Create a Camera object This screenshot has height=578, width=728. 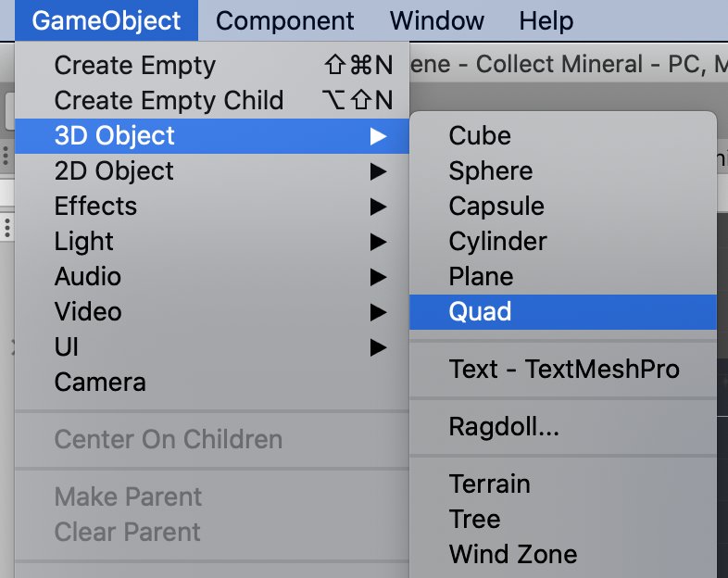[99, 383]
